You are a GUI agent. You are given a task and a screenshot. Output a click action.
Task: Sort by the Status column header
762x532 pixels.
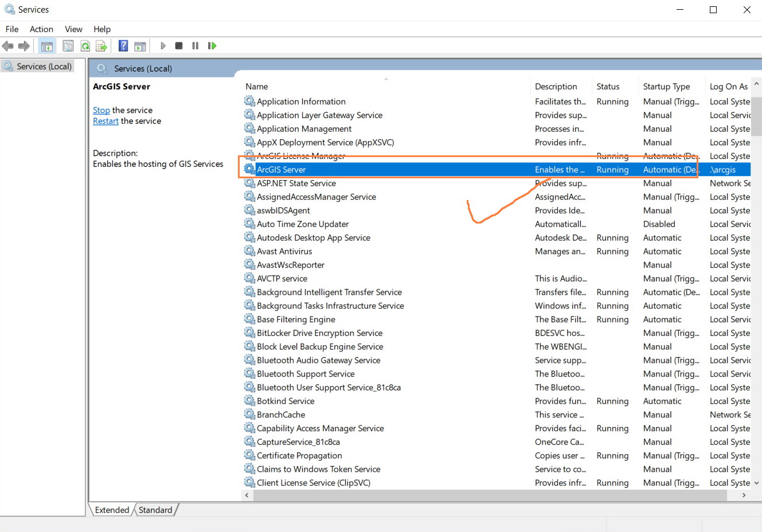pos(615,87)
